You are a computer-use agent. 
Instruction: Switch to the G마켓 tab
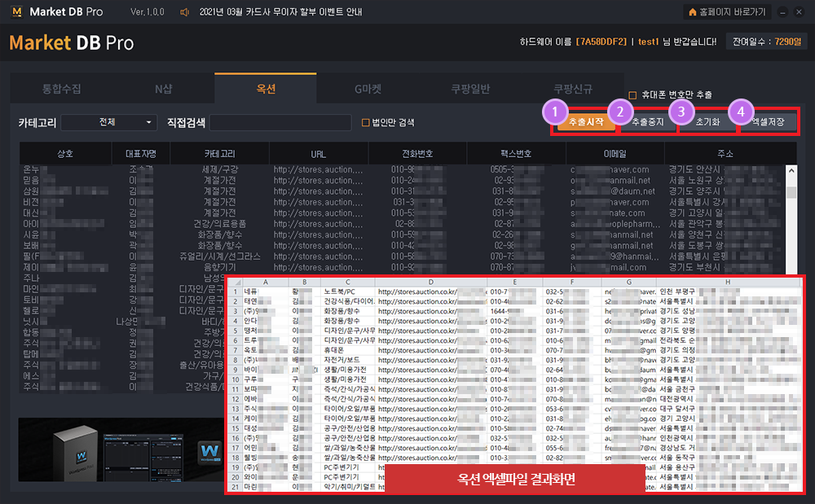(367, 89)
